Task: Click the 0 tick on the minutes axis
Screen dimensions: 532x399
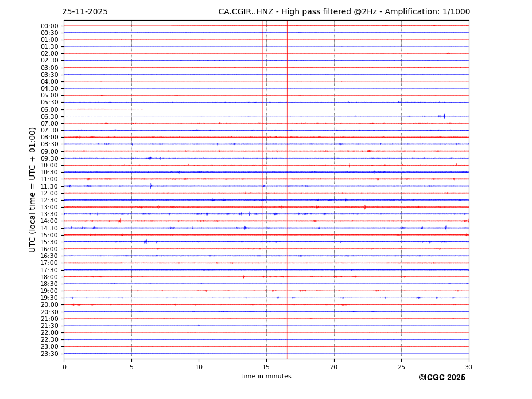Action: [64, 367]
